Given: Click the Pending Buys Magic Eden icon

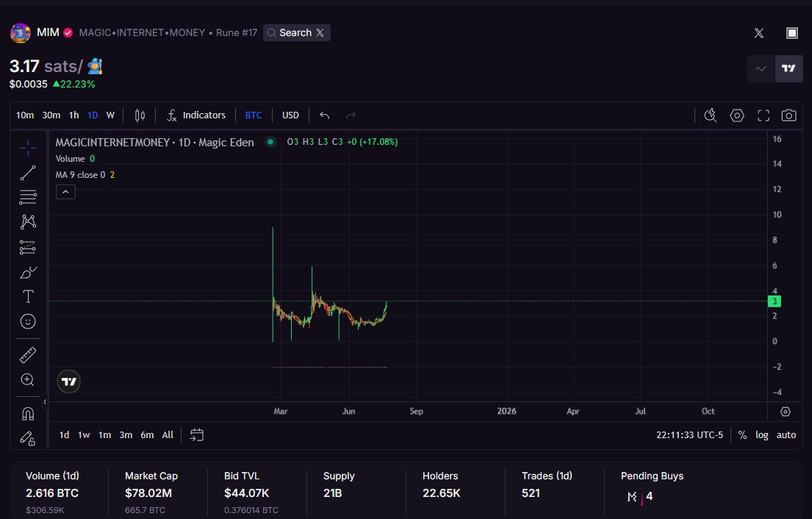Looking at the screenshot, I should coord(632,497).
